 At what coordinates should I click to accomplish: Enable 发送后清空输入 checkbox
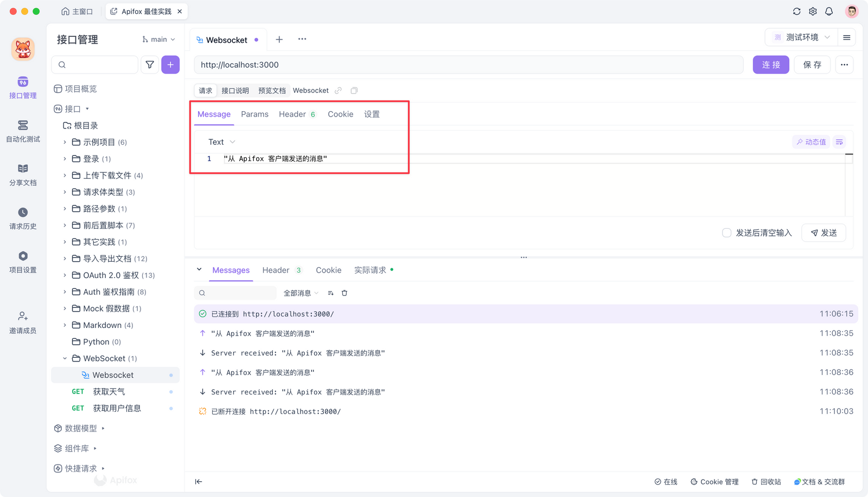click(726, 233)
